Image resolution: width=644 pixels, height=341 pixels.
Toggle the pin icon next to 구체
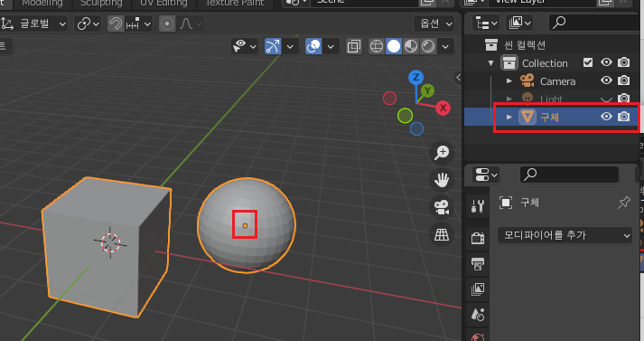(624, 203)
